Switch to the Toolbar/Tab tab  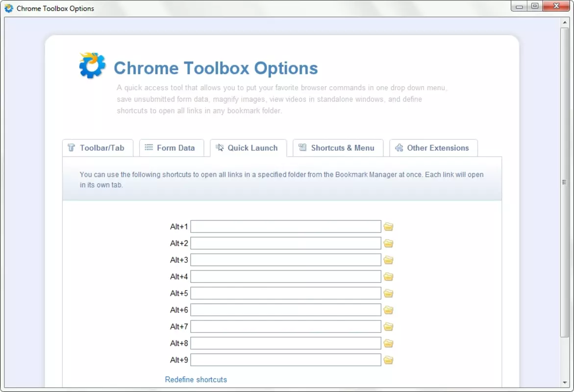click(x=98, y=148)
